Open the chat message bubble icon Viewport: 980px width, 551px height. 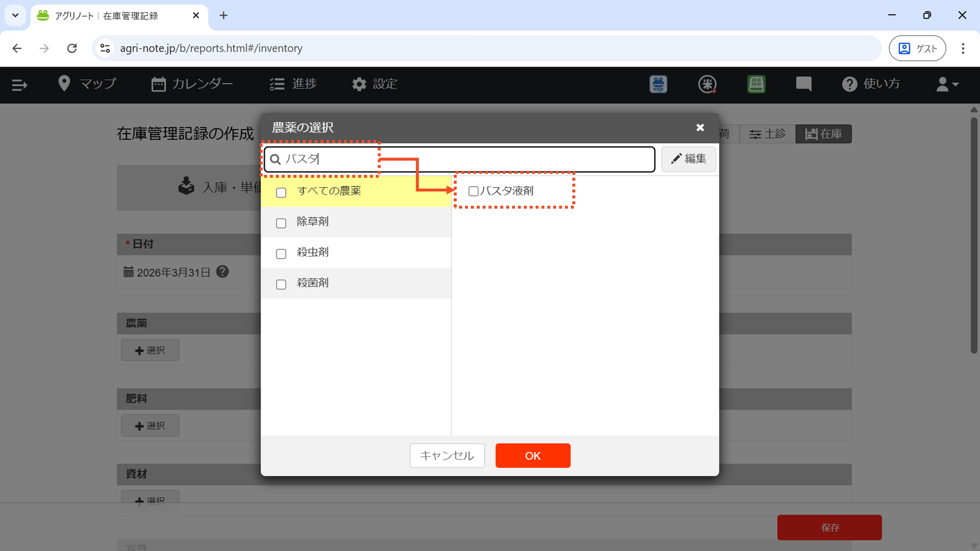[x=804, y=84]
